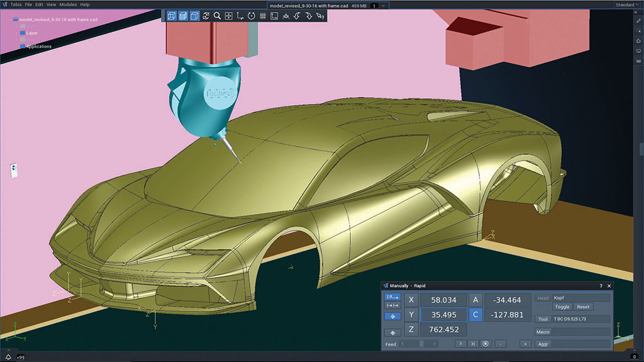This screenshot has width=644, height=362.
Task: Click the circular rotate view icon
Action: [252, 16]
